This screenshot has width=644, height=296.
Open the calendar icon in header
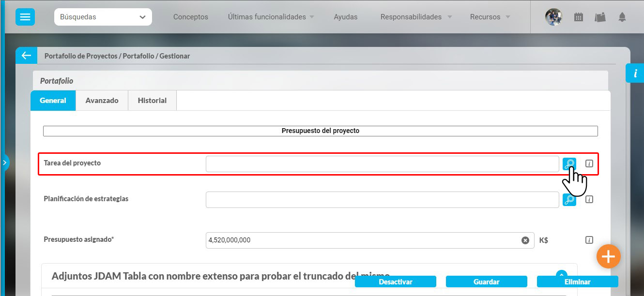(578, 17)
